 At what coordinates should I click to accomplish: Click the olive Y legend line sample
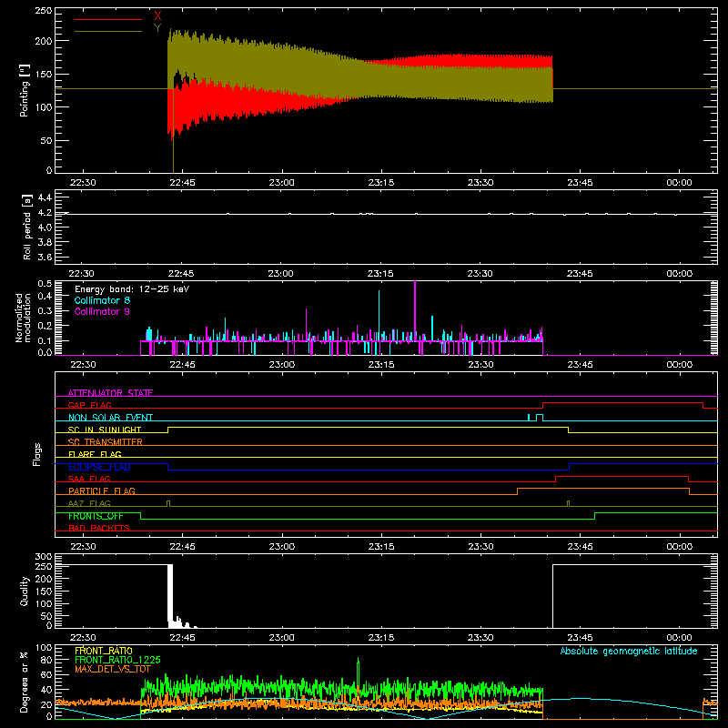pyautogui.click(x=108, y=31)
